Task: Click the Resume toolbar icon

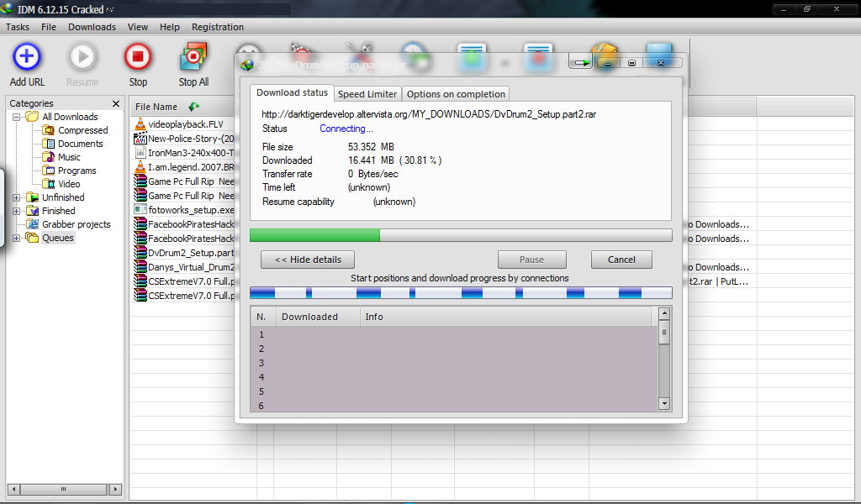Action: tap(82, 57)
